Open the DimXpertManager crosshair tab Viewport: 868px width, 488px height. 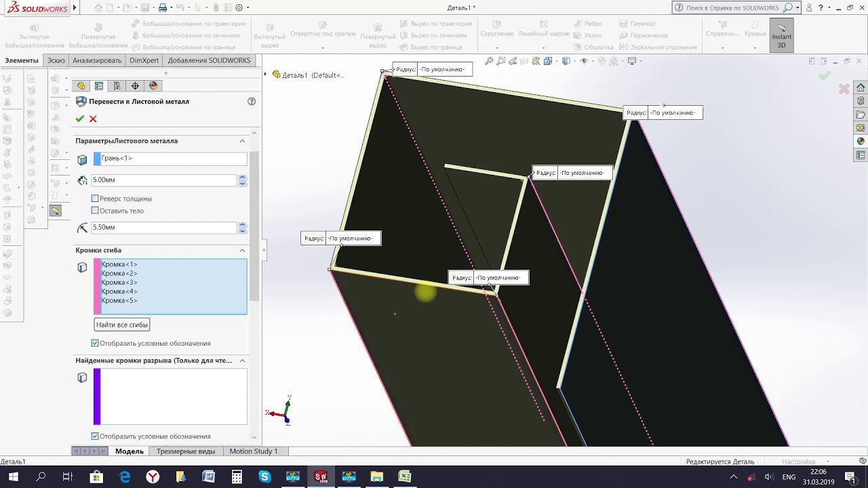click(135, 86)
